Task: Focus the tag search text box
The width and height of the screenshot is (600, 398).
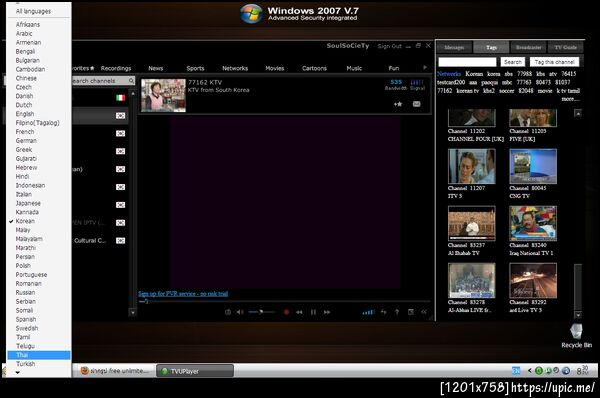Action: pyautogui.click(x=467, y=62)
